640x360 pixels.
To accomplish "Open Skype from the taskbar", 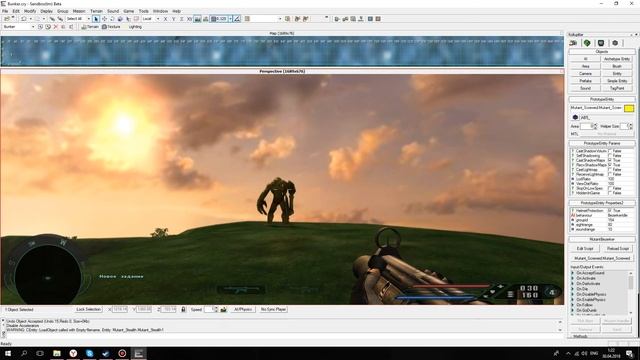I will (89, 353).
